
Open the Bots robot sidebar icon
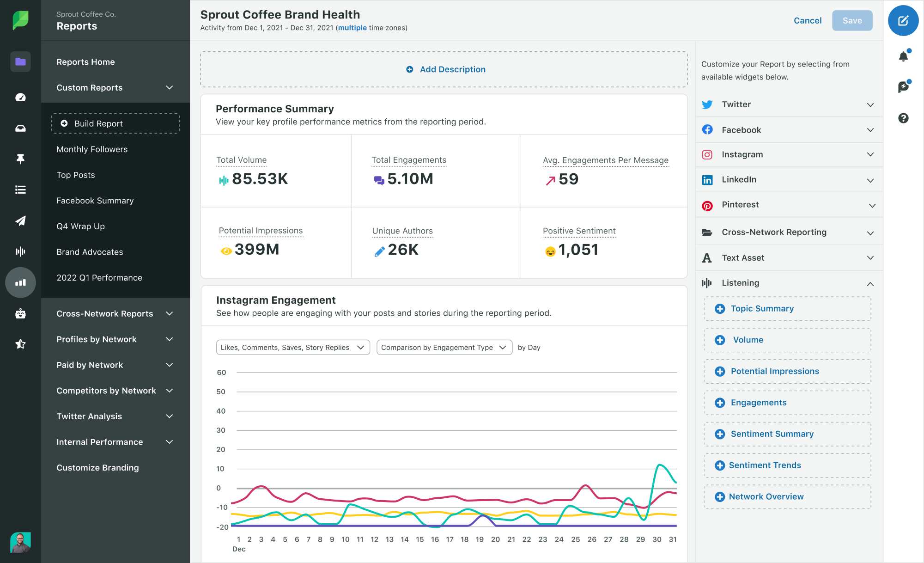[x=20, y=313]
